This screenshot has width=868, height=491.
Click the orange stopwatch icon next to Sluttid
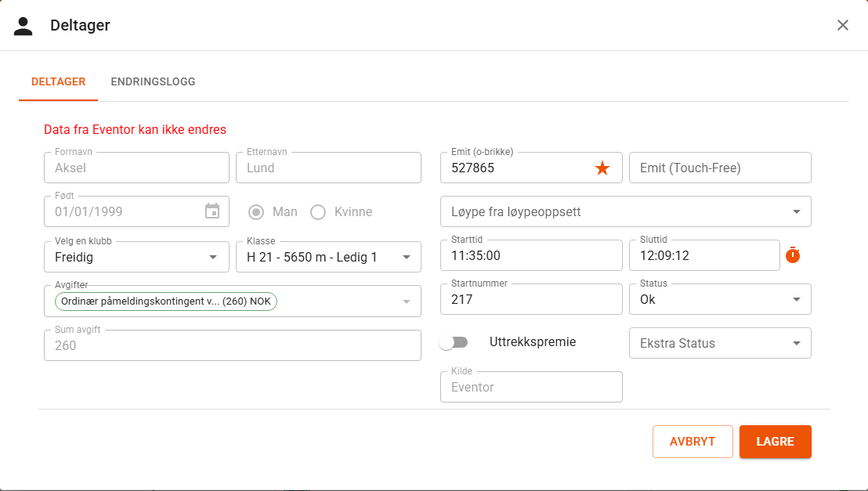tap(793, 255)
